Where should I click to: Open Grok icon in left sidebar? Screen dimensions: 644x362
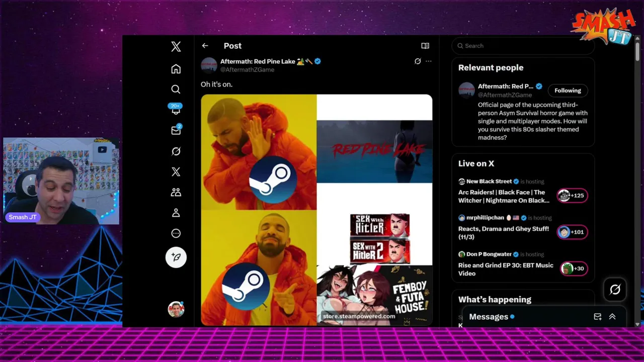[x=176, y=151]
